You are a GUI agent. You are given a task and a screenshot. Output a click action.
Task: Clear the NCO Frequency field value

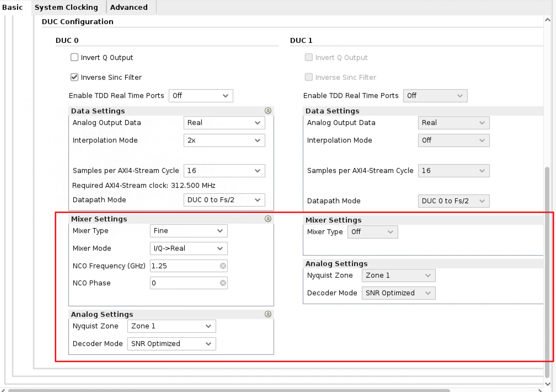223,266
